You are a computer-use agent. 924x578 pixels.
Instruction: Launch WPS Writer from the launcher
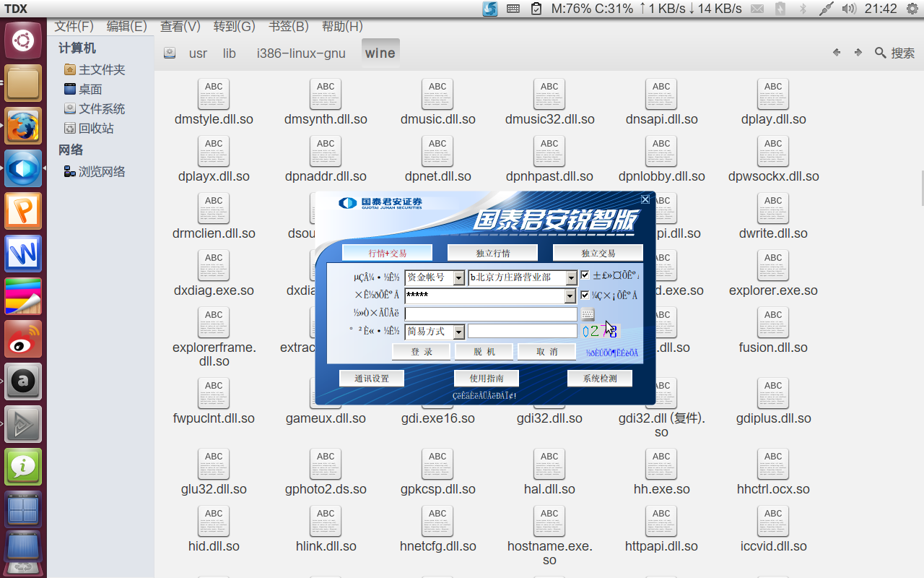tap(23, 254)
